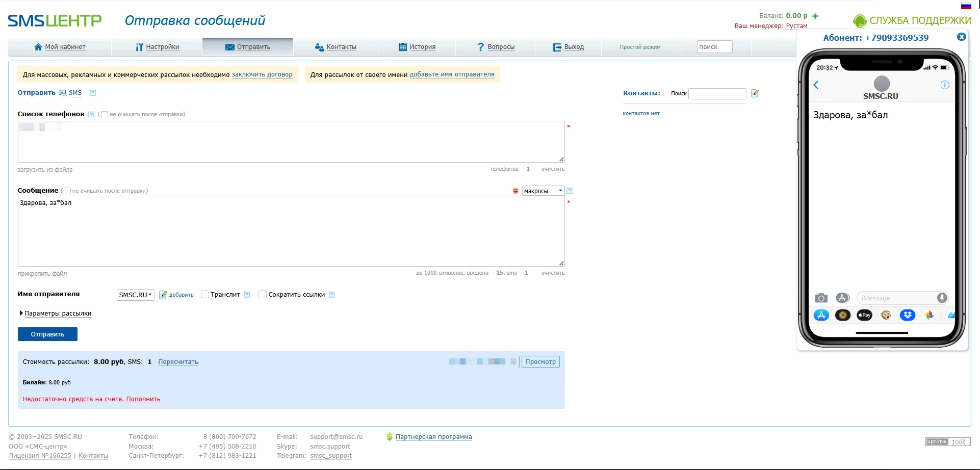Screen dimensions: 980x470
Task: Open smsc_support Telegram link
Action: (331, 456)
